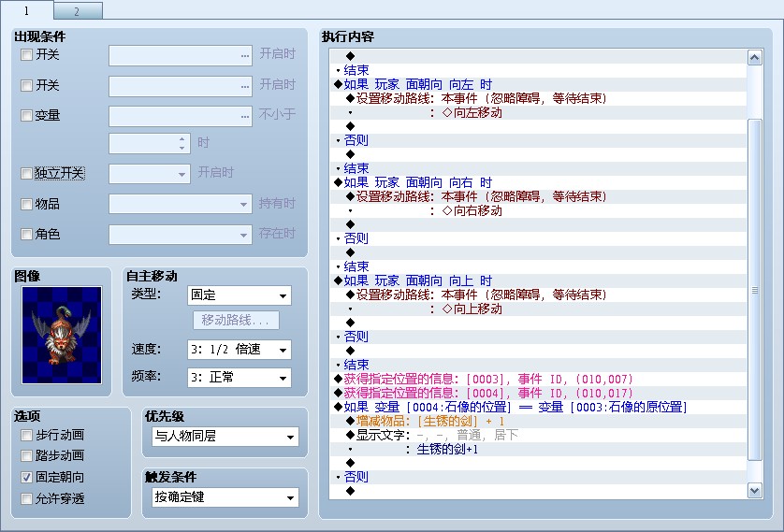Click the scroll down arrow in 执行内容

click(x=754, y=491)
